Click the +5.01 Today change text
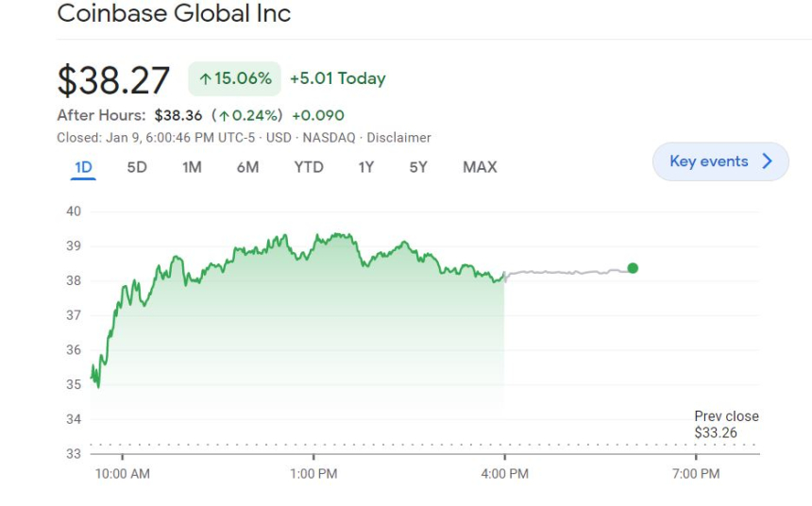 tap(337, 79)
